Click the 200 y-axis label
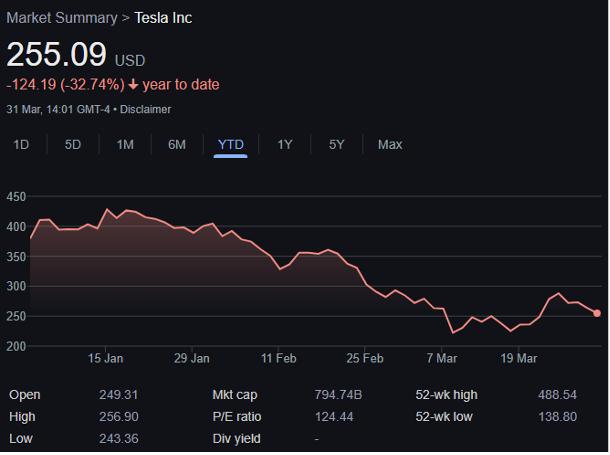The width and height of the screenshot is (610, 455). pos(16,346)
